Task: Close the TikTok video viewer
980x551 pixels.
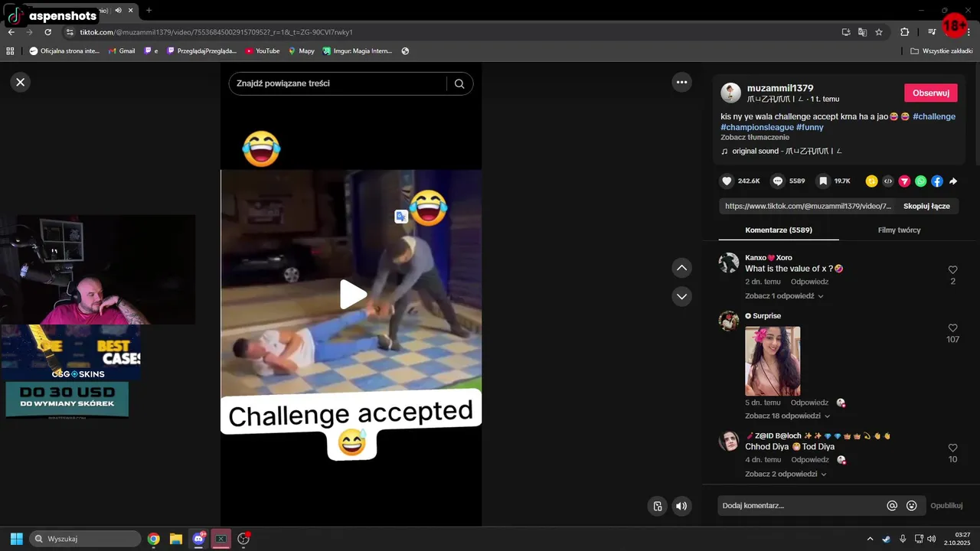Action: [x=21, y=82]
